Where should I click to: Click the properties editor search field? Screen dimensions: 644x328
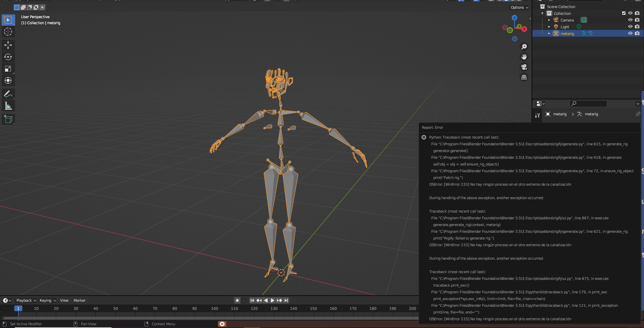point(588,104)
